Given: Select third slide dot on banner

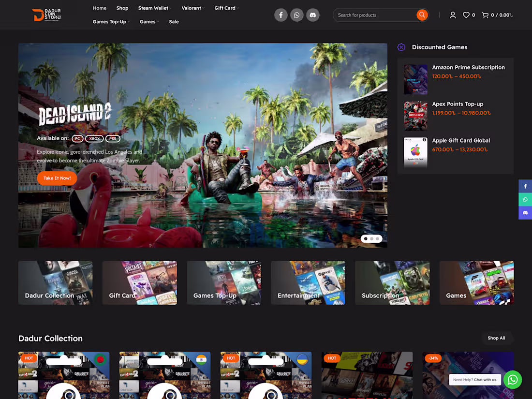Looking at the screenshot, I should [377, 238].
